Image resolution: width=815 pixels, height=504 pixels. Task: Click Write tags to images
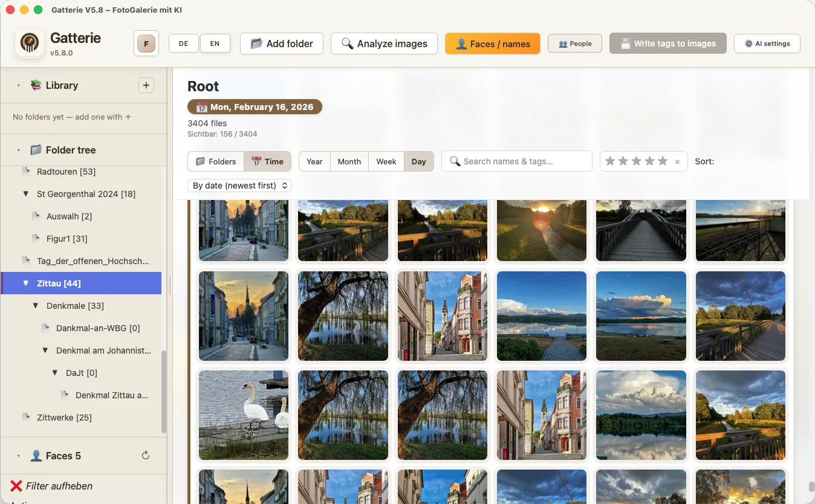[668, 44]
